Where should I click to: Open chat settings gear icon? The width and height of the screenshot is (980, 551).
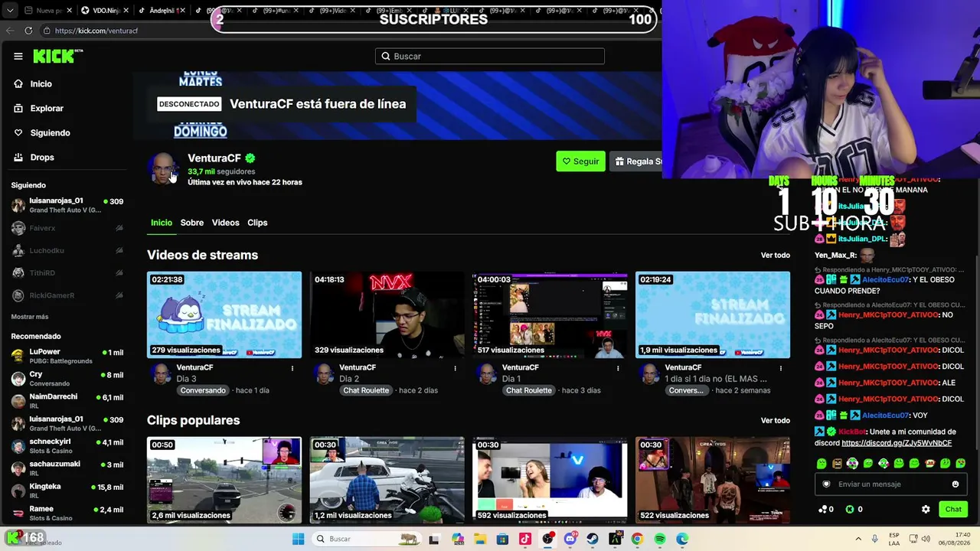click(926, 510)
